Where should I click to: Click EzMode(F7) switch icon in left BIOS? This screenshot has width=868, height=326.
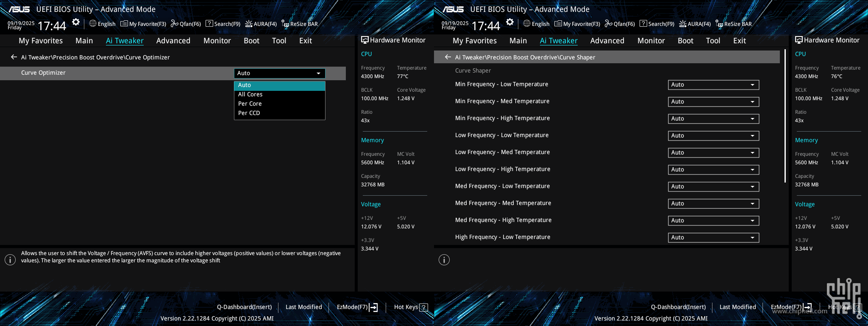[x=373, y=307]
